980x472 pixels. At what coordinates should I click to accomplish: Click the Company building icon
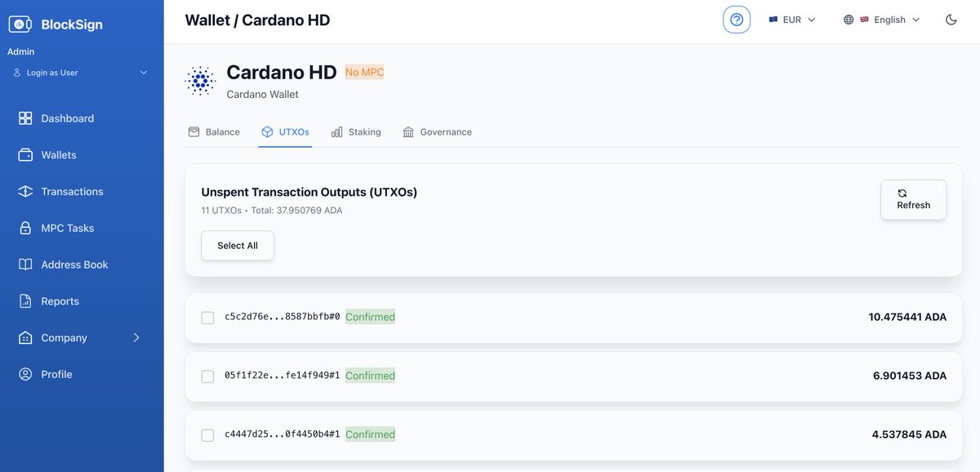pyautogui.click(x=25, y=338)
